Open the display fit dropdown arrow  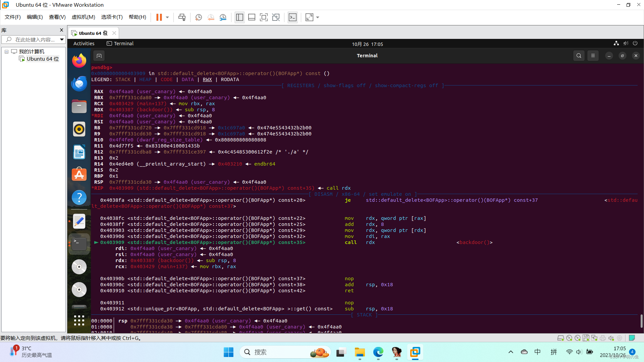tap(318, 17)
